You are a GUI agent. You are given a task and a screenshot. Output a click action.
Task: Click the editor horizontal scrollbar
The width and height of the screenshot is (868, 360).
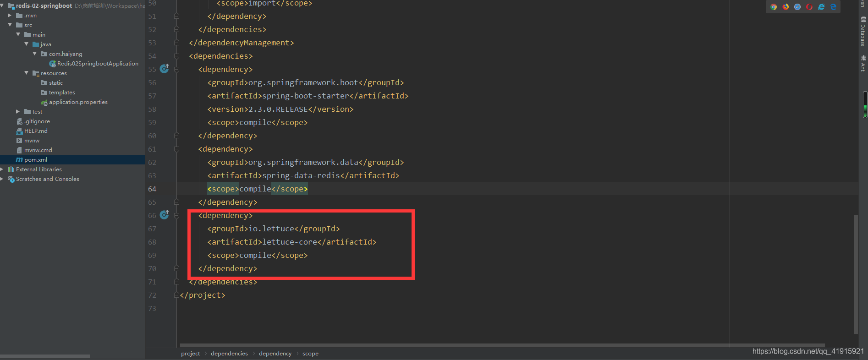tap(502, 345)
